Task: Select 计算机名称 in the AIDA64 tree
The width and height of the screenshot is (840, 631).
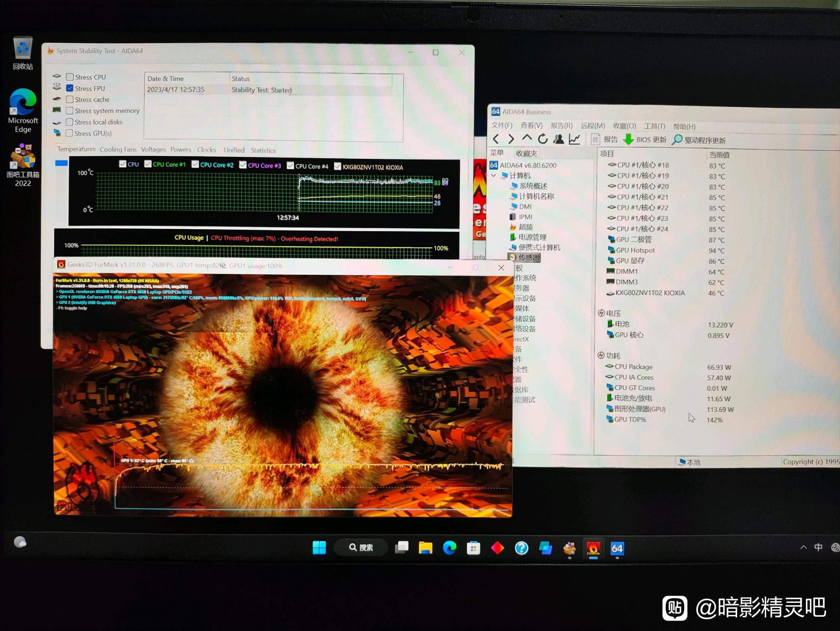Action: (536, 196)
